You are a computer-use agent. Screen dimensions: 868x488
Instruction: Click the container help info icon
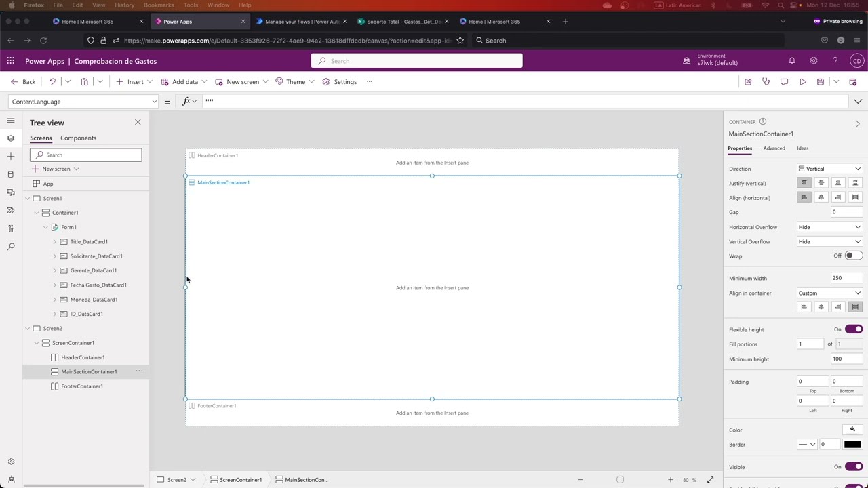click(763, 122)
